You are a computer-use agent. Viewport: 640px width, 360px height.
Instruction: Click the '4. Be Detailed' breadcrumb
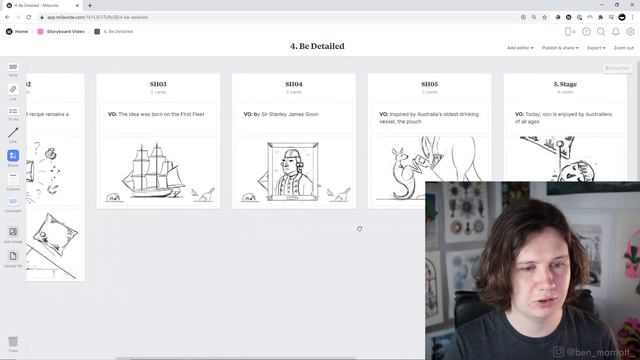tap(113, 31)
